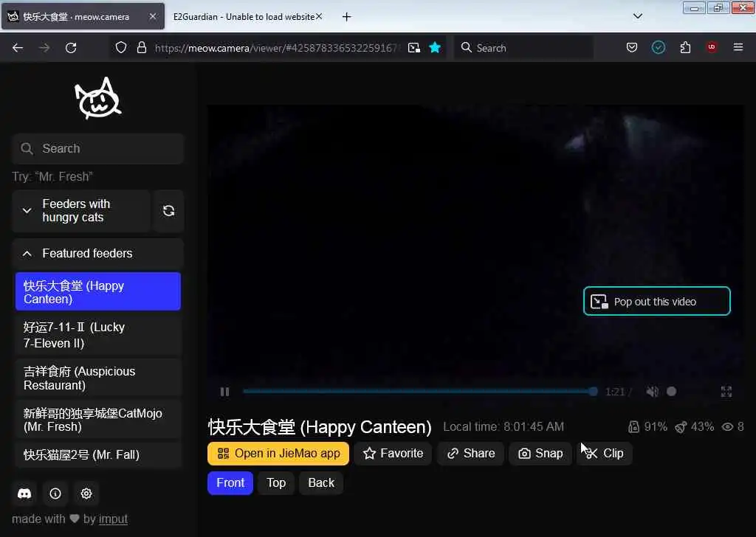756x537 pixels.
Task: Click the Clip button
Action: pos(605,454)
